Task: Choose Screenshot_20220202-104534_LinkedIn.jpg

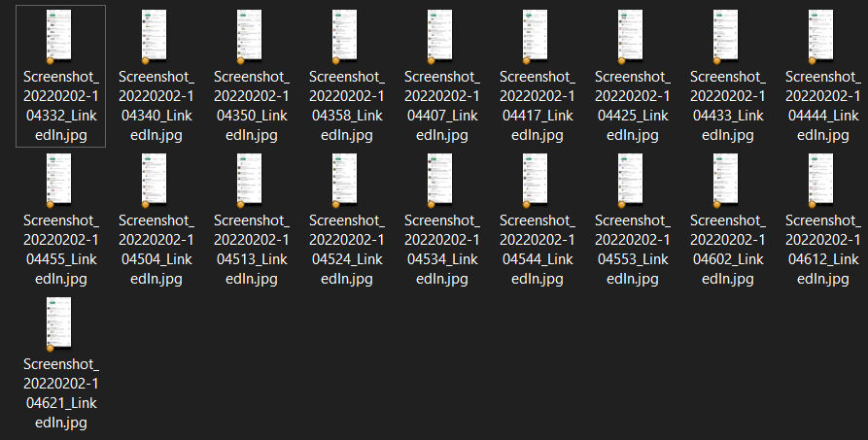Action: pos(441,180)
